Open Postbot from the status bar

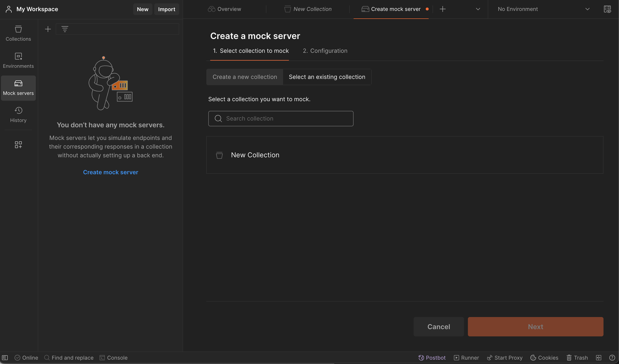coord(432,358)
